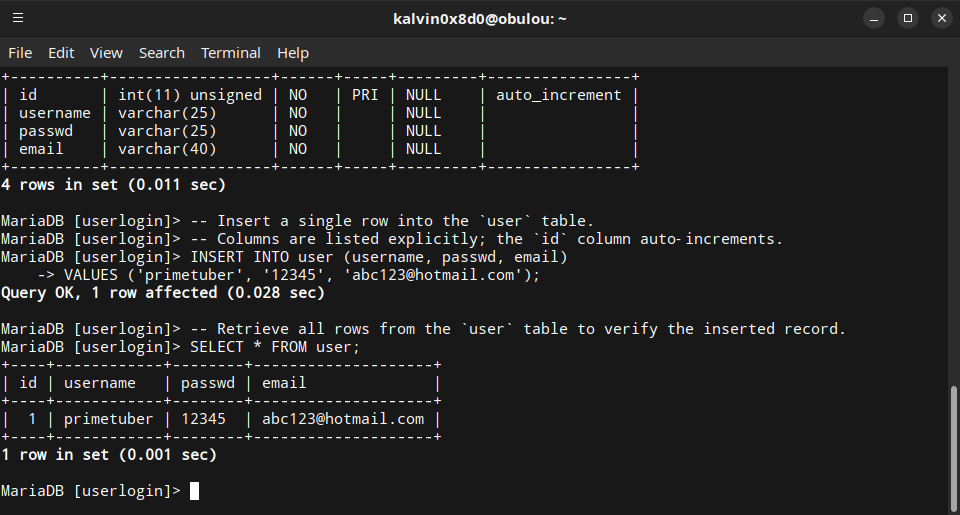This screenshot has width=960, height=515.
Task: Open the Help menu
Action: tap(293, 53)
